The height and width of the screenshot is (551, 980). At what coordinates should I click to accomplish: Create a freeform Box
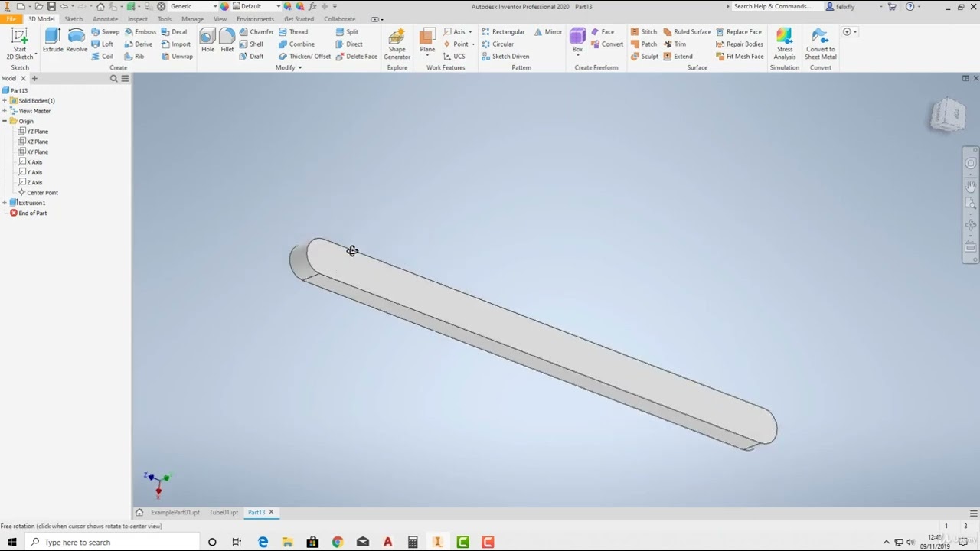click(x=577, y=41)
